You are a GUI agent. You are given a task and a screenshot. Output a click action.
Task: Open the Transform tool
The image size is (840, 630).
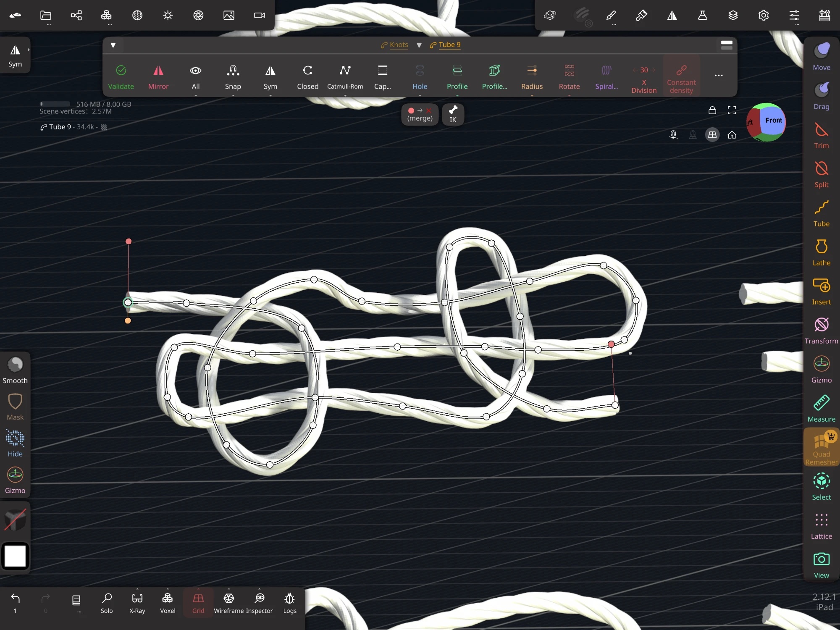tap(821, 331)
